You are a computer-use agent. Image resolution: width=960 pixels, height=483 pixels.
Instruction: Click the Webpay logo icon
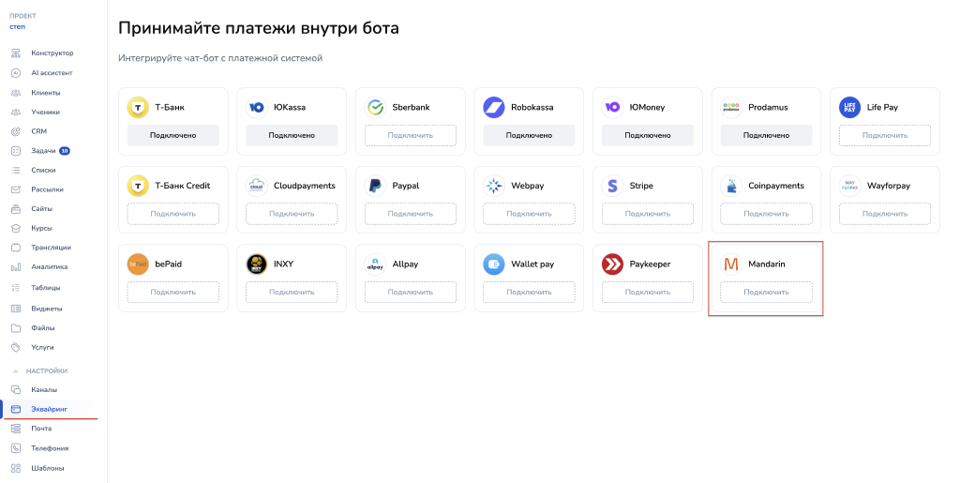(x=493, y=185)
